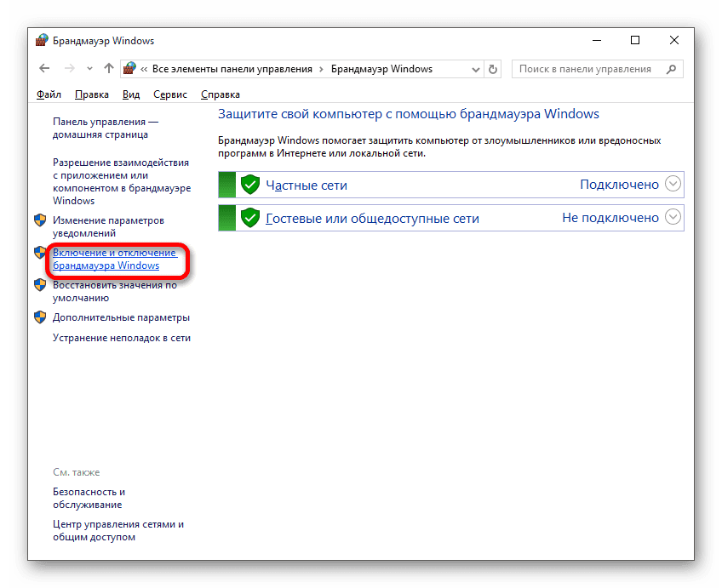Open Устранение неполадок в сети link
This screenshot has height=588, width=722.
point(122,338)
